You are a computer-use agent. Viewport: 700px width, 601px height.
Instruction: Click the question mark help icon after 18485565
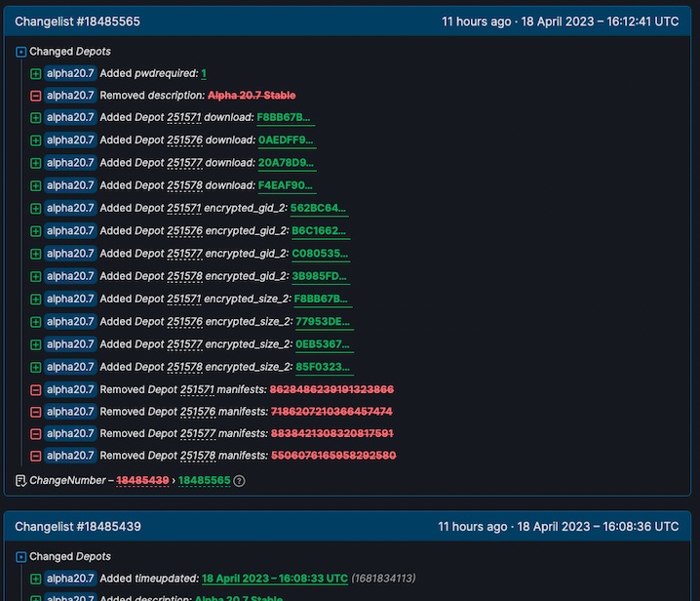point(239,481)
